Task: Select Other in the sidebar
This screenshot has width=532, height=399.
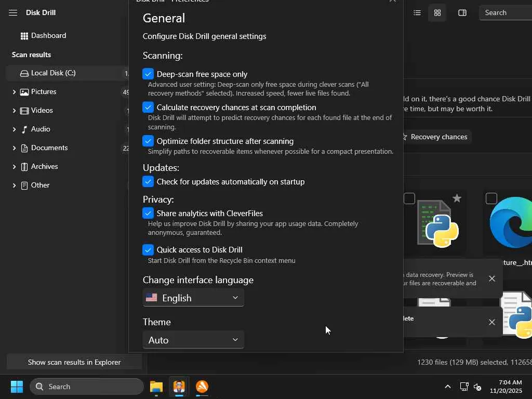Action: [x=40, y=185]
